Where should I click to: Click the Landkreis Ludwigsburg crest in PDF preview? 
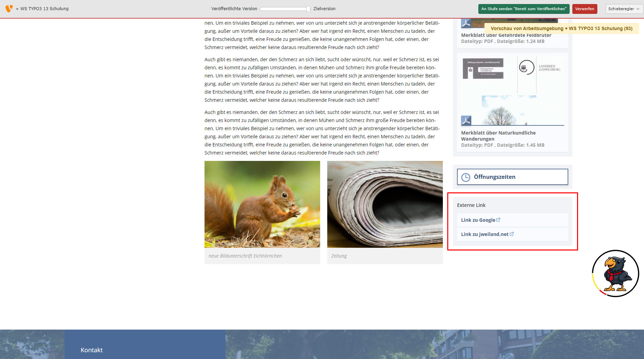526,68
